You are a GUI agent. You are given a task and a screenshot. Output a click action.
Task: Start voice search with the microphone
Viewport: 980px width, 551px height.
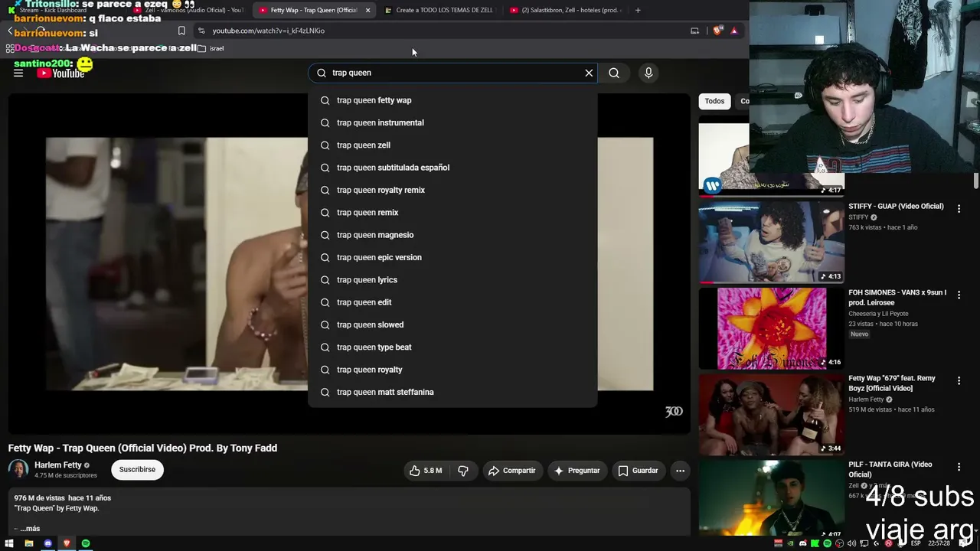[x=648, y=73]
